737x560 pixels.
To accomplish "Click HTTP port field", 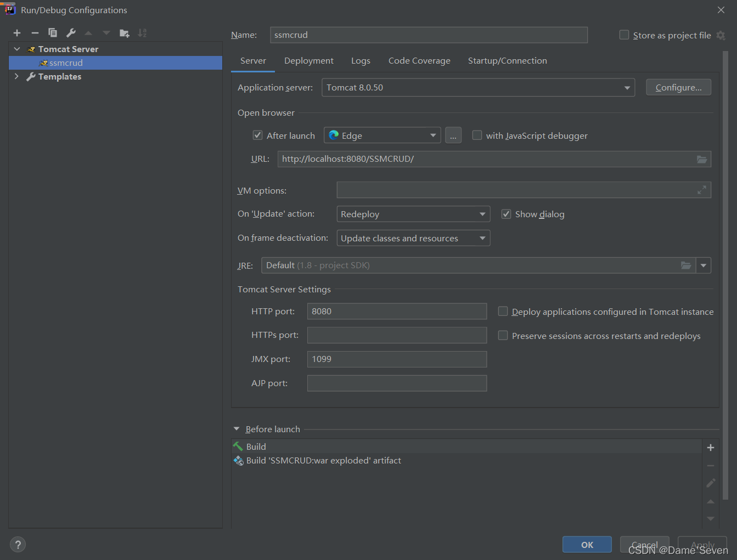I will [x=397, y=311].
